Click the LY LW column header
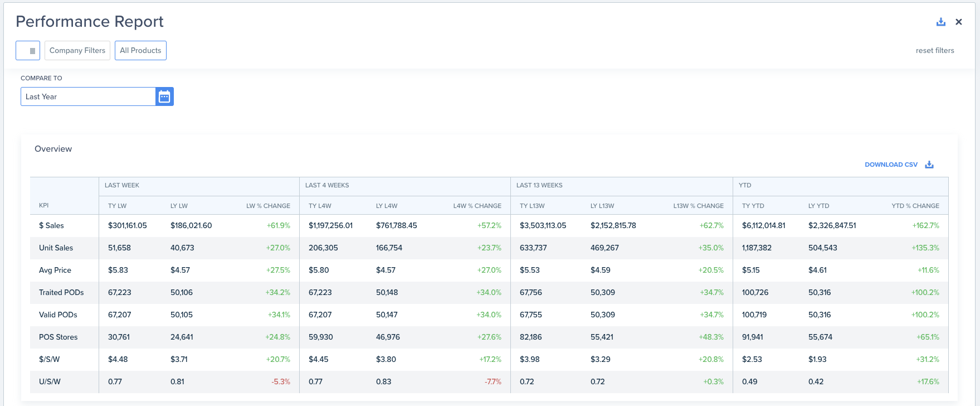980x406 pixels. point(179,206)
